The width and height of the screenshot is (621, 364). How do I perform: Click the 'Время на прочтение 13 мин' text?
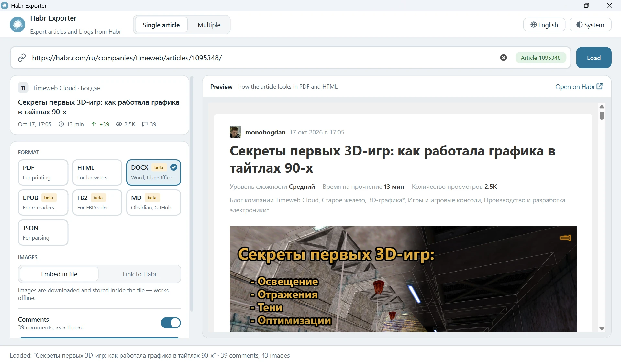coord(363,187)
